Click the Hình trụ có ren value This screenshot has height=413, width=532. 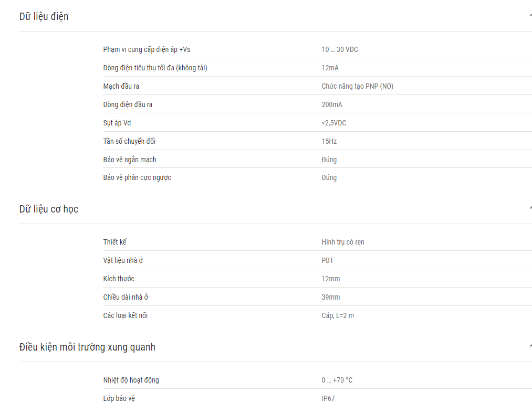tap(343, 242)
